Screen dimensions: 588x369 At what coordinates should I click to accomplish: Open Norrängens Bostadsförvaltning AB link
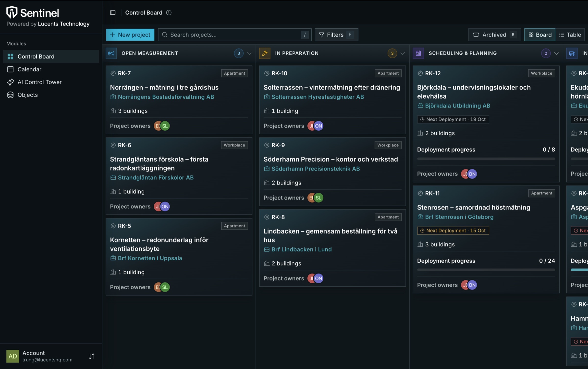(166, 97)
